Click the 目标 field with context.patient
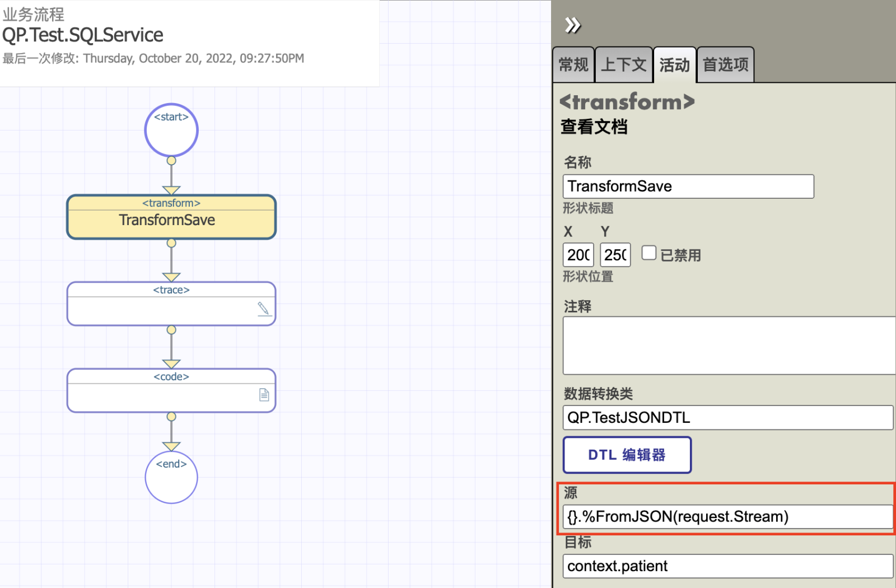Viewport: 896px width, 588px height. point(727,566)
